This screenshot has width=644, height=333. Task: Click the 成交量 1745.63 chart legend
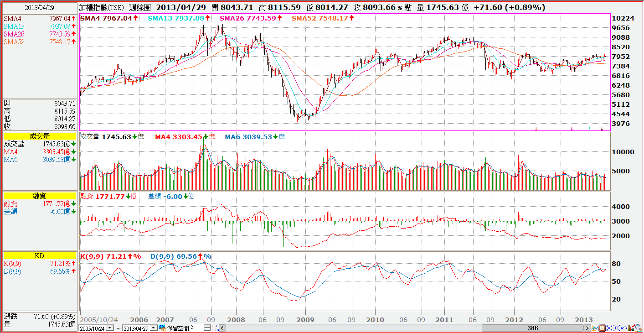click(112, 137)
